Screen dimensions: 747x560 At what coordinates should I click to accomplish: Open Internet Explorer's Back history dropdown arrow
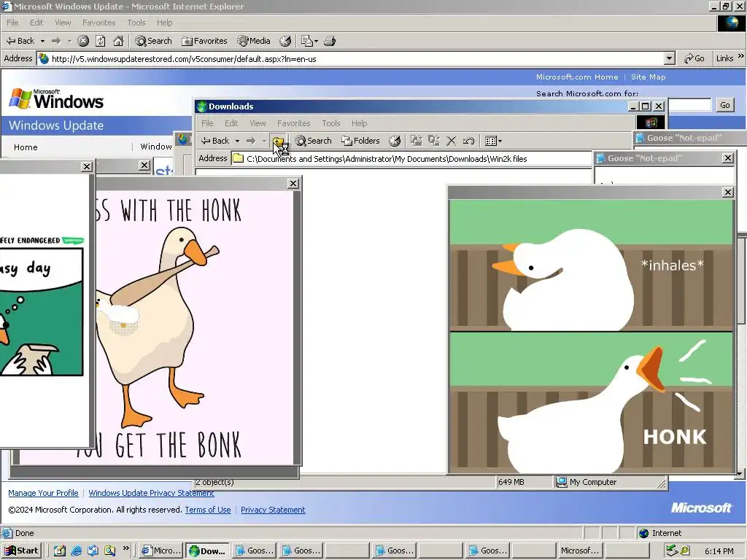(42, 41)
